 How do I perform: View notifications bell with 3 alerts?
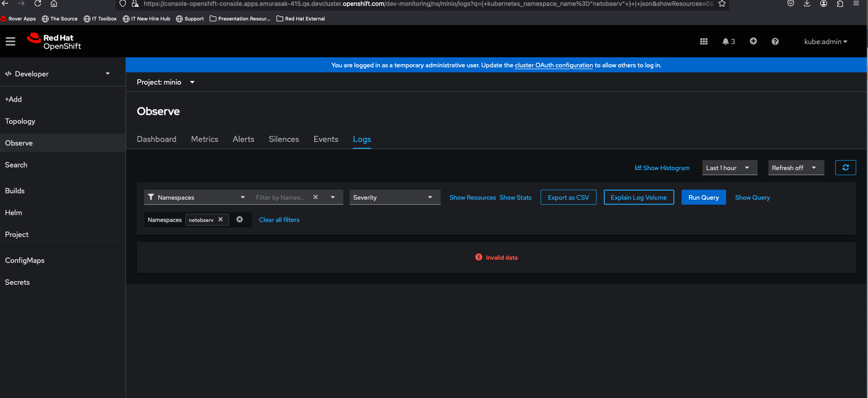point(728,41)
